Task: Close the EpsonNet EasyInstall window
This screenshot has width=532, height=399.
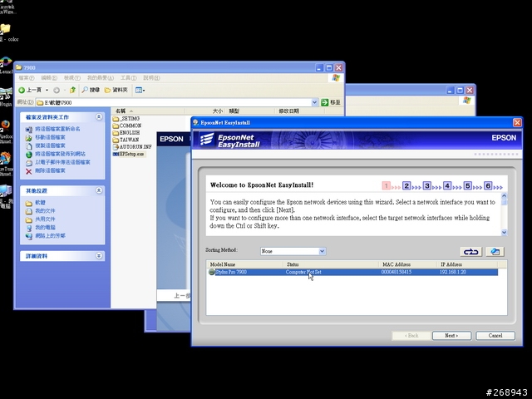Action: tap(517, 122)
